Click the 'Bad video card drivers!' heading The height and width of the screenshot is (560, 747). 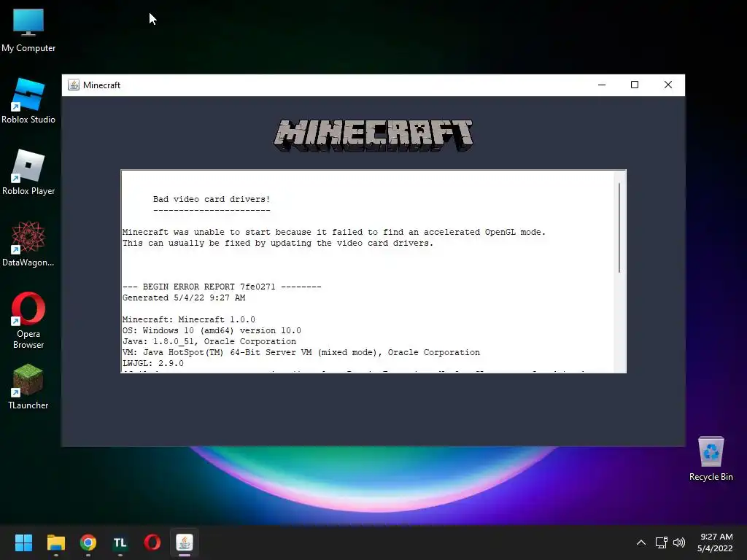tap(212, 199)
